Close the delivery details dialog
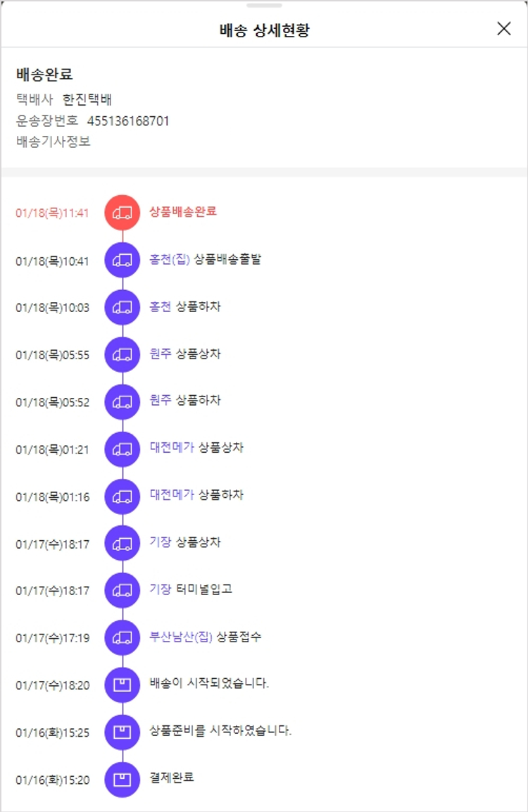This screenshot has height=812, width=528. pyautogui.click(x=504, y=29)
